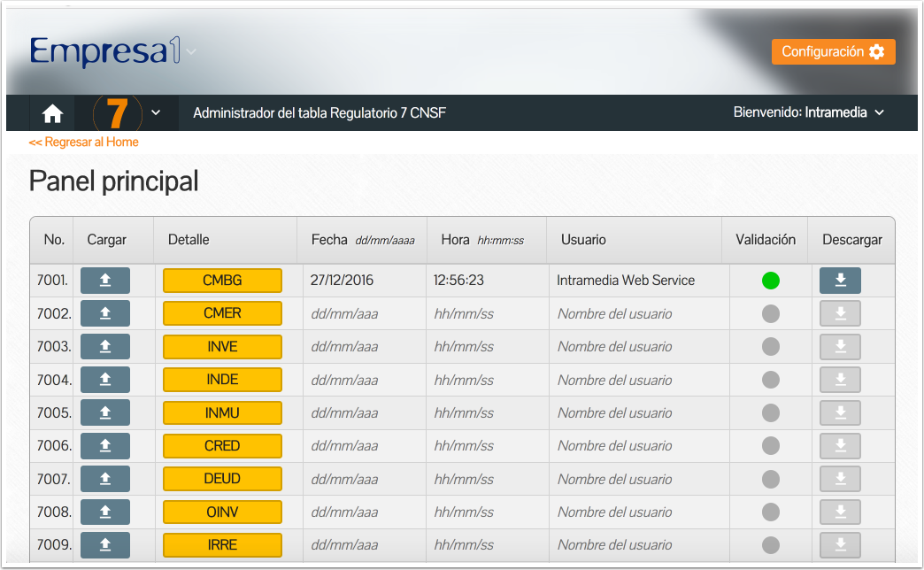Click the download icon in row 7002
This screenshot has height=570, width=924.
point(840,313)
